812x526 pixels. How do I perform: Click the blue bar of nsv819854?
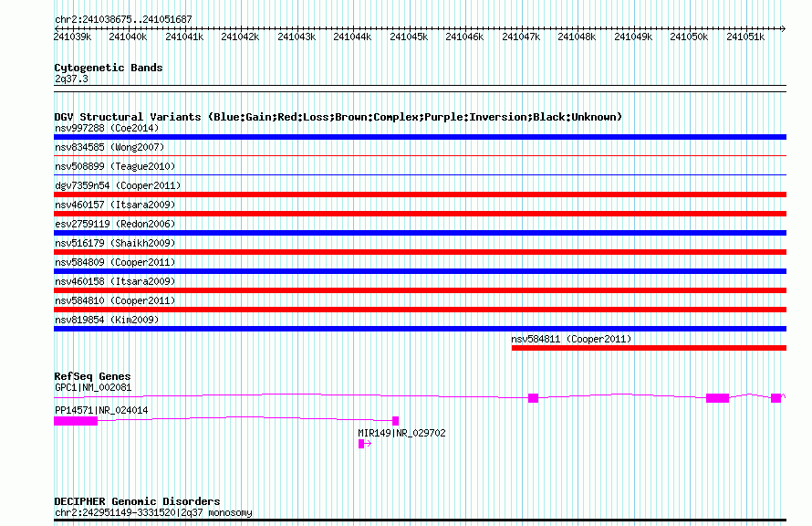click(x=420, y=329)
